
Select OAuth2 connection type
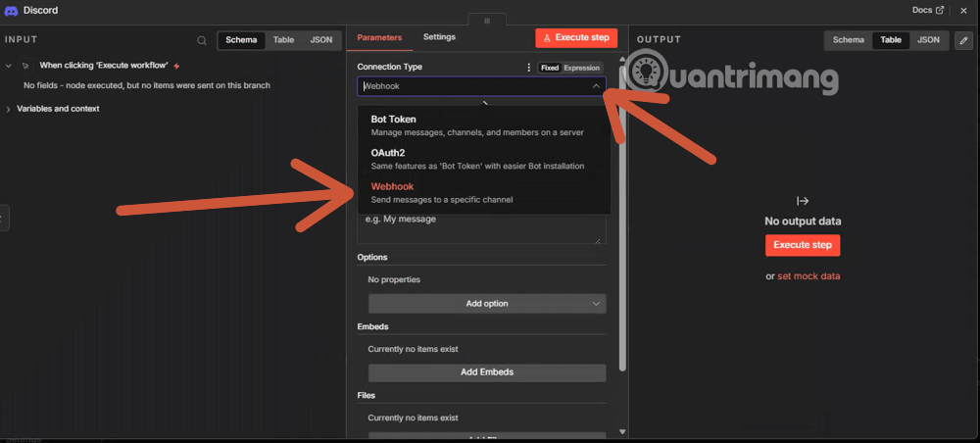pos(484,159)
